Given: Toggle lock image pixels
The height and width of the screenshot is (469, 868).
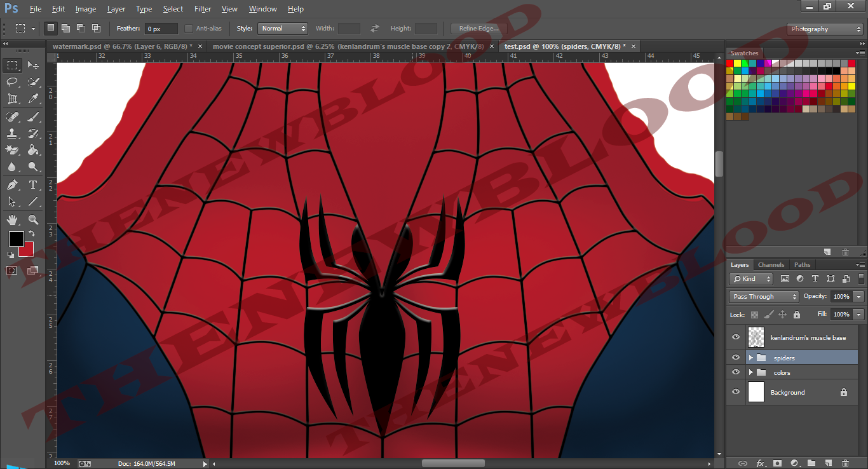Looking at the screenshot, I should tap(768, 315).
